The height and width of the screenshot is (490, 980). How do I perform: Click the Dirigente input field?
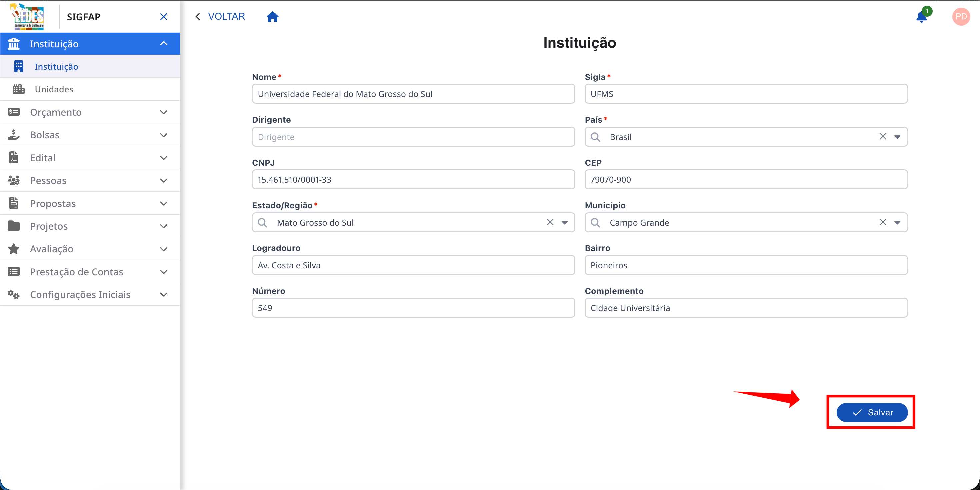pos(413,137)
